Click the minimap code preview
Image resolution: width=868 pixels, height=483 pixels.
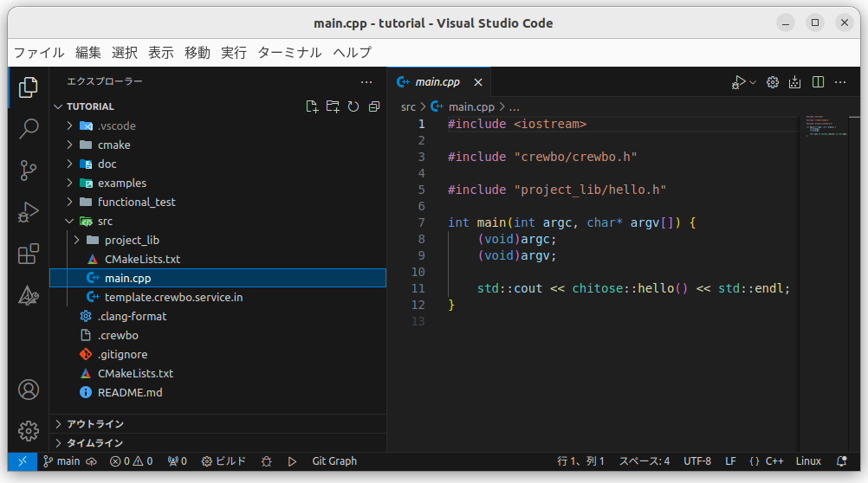click(x=826, y=126)
